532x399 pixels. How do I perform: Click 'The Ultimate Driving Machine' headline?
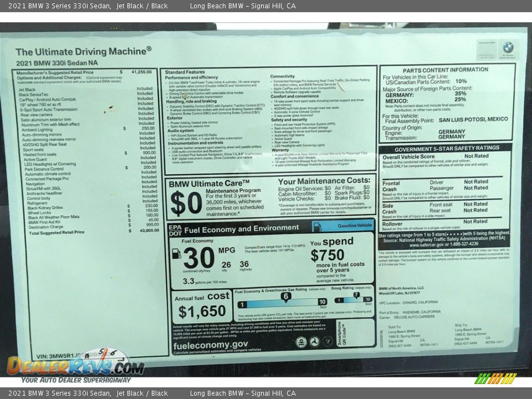pyautogui.click(x=83, y=52)
